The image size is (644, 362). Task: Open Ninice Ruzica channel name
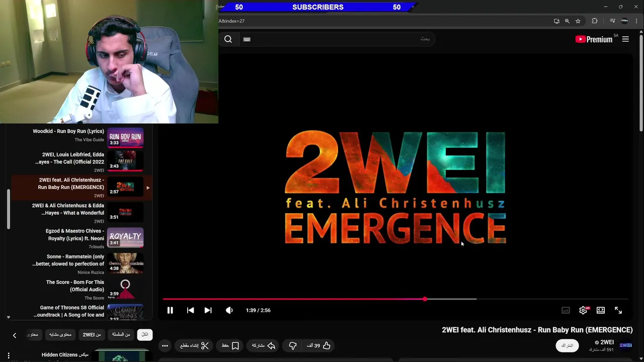[x=91, y=273]
